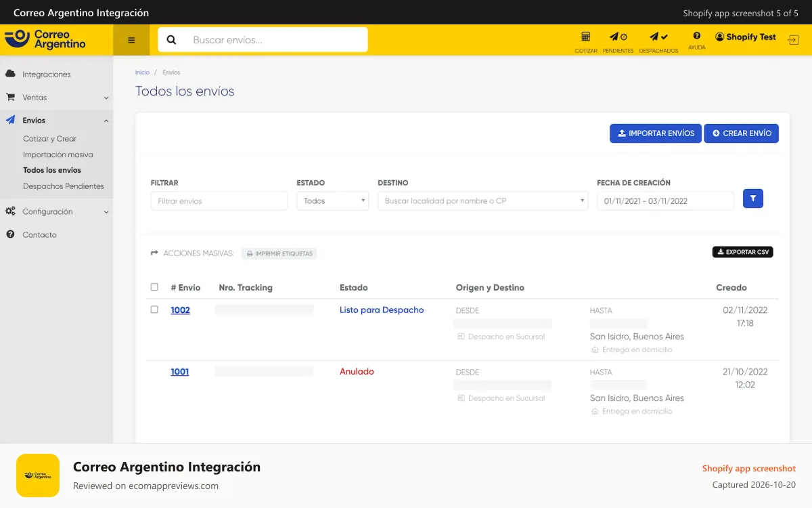Click the Importar Envíos button

pyautogui.click(x=656, y=133)
